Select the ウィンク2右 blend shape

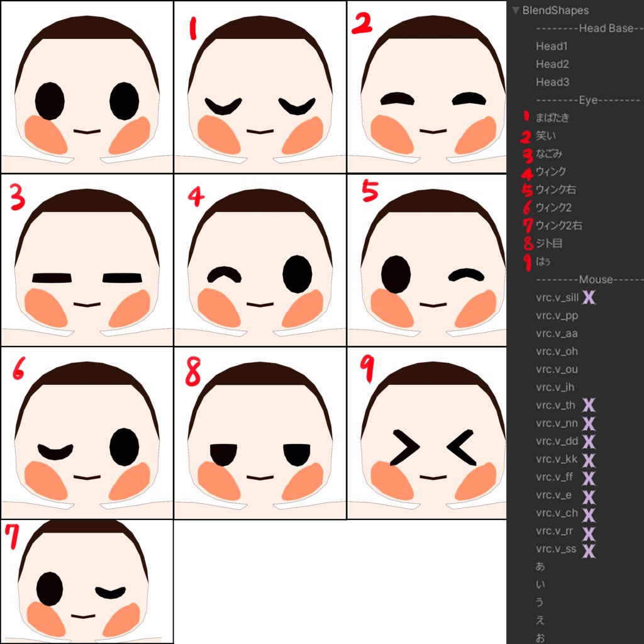coord(558,225)
